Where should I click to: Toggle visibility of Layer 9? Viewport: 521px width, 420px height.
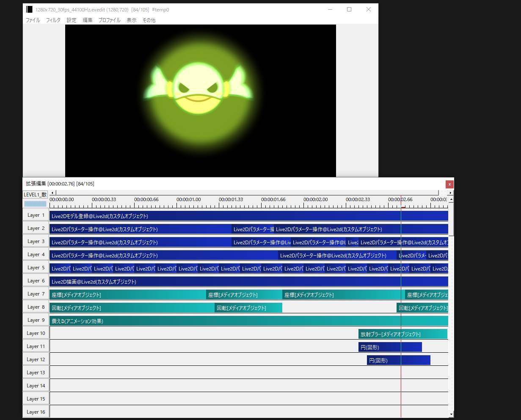click(36, 320)
